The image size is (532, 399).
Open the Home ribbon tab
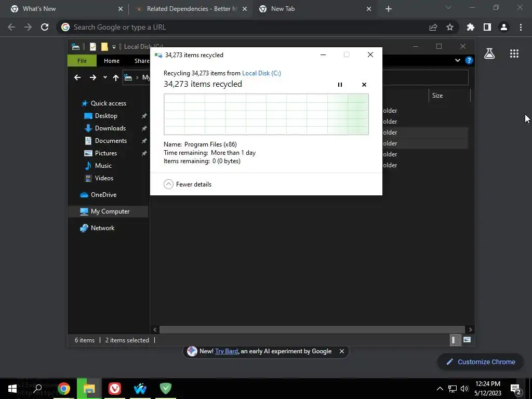coord(112,61)
